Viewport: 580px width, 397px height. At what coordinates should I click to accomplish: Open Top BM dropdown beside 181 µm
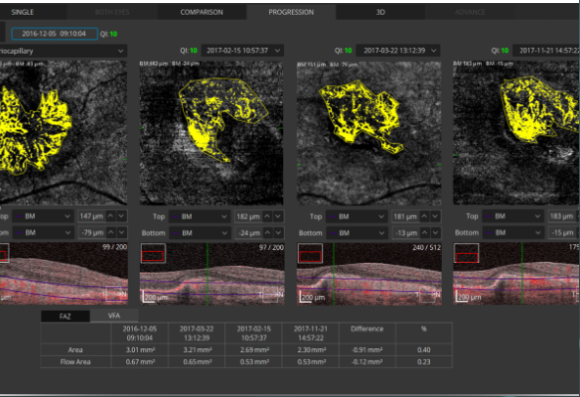click(x=356, y=216)
